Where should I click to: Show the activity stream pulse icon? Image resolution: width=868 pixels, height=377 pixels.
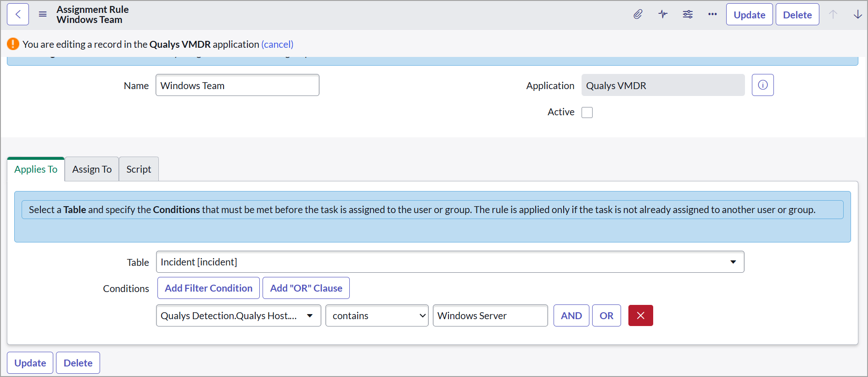coord(663,14)
